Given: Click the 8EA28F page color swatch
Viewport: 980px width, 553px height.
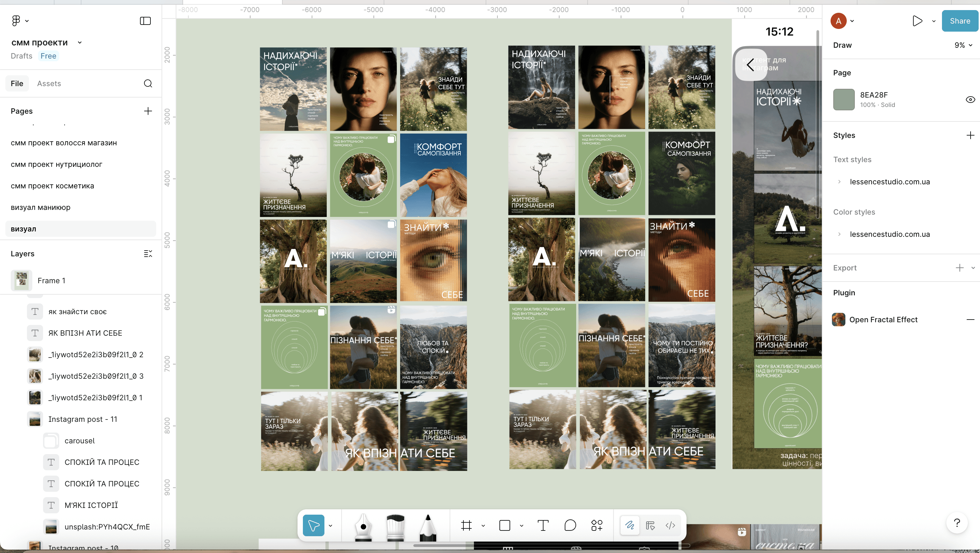Looking at the screenshot, I should 844,100.
